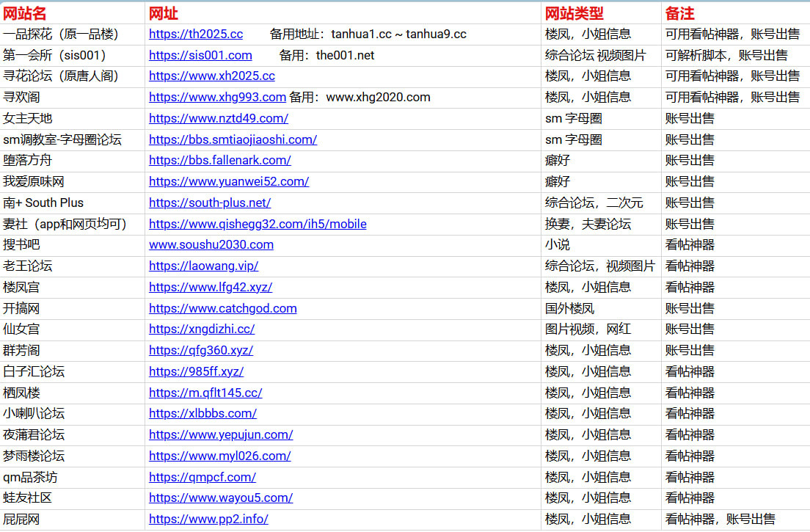810x532 pixels.
Task: Select the 备注 column header
Action: pyautogui.click(x=736, y=13)
